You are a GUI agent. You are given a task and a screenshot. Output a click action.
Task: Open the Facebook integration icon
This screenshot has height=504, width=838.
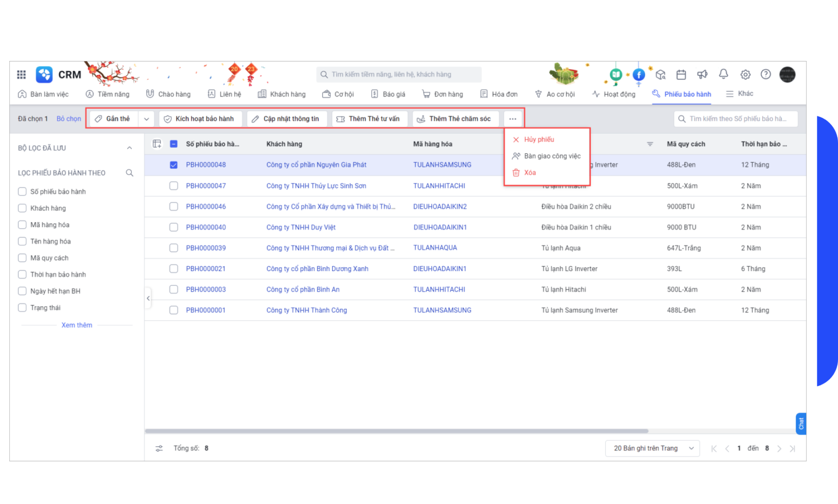639,75
